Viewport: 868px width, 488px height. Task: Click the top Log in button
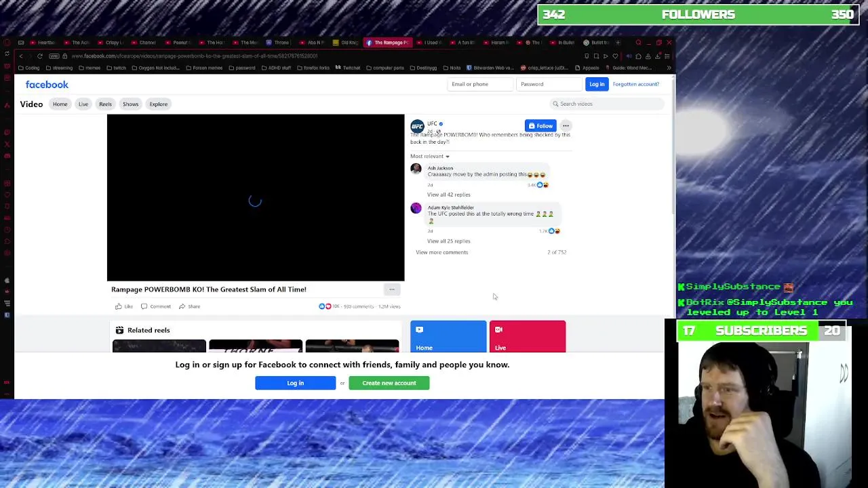[x=597, y=84]
